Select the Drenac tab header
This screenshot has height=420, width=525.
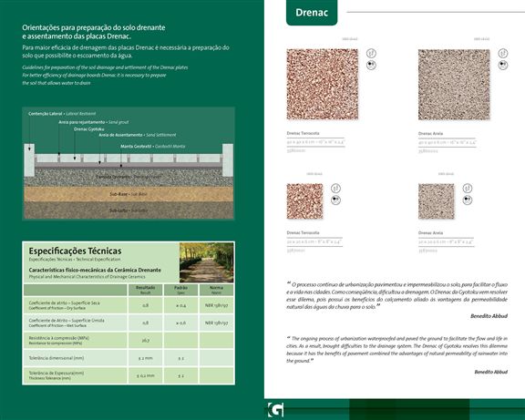[x=312, y=13]
